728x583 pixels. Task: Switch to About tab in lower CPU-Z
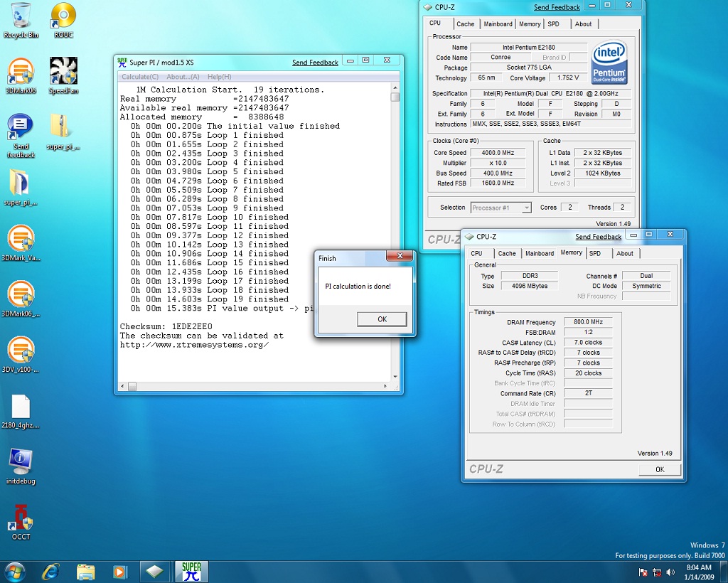point(625,253)
